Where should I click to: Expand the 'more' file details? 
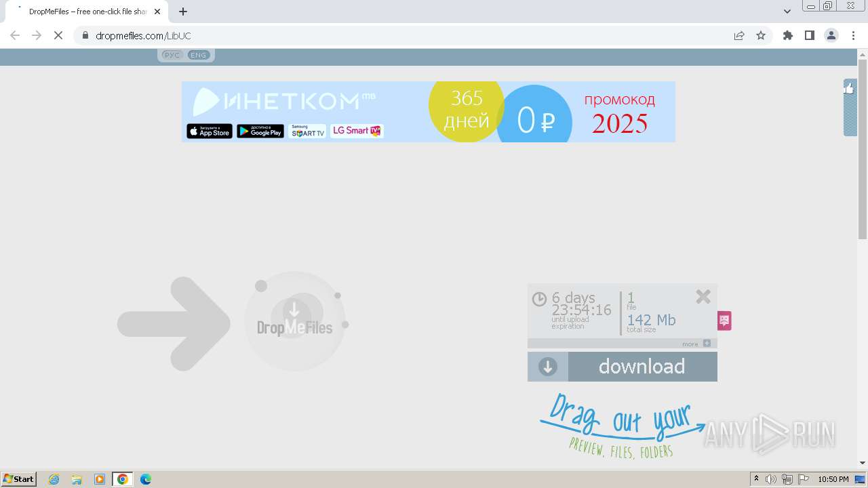[697, 344]
